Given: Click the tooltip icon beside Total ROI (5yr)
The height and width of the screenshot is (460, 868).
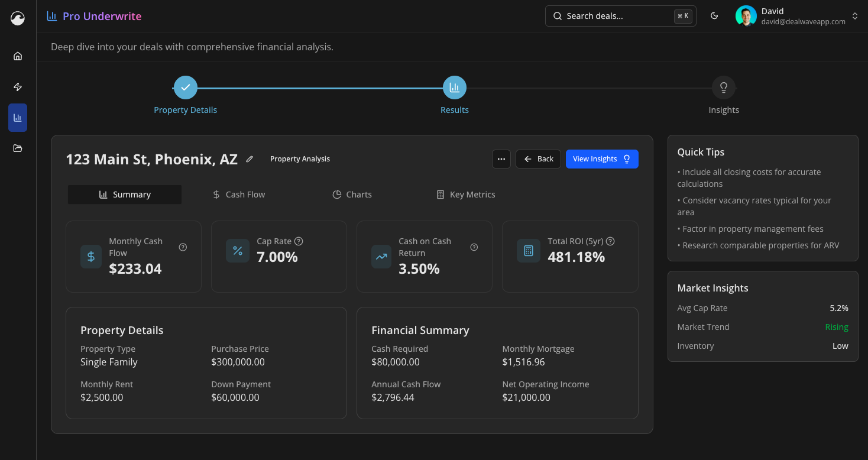Looking at the screenshot, I should tap(610, 241).
